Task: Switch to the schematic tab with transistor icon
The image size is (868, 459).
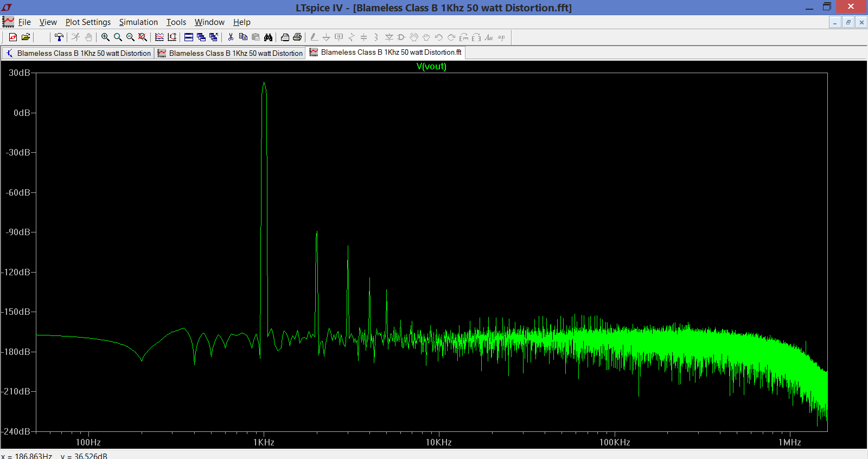Action: (78, 53)
